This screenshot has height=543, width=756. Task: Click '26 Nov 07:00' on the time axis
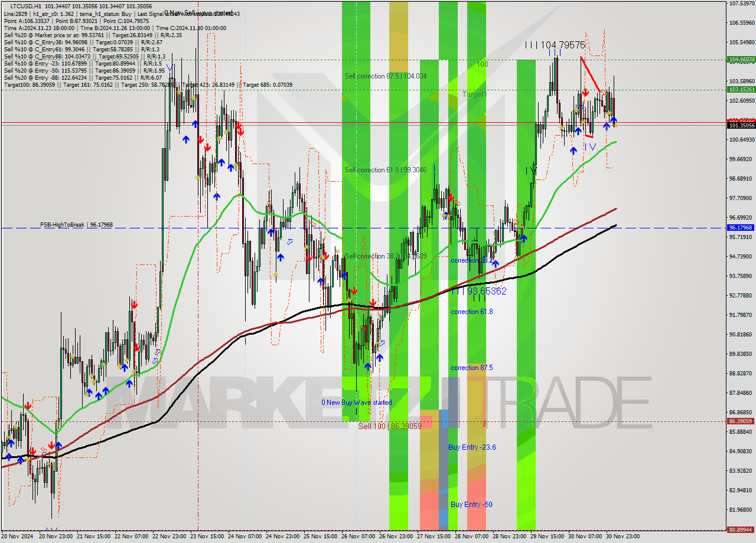click(x=359, y=537)
